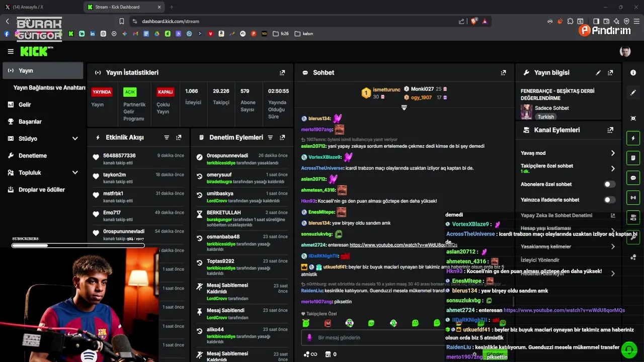Pop out the Denetim Eylemleri panel
The image size is (644, 362).
coord(282,137)
